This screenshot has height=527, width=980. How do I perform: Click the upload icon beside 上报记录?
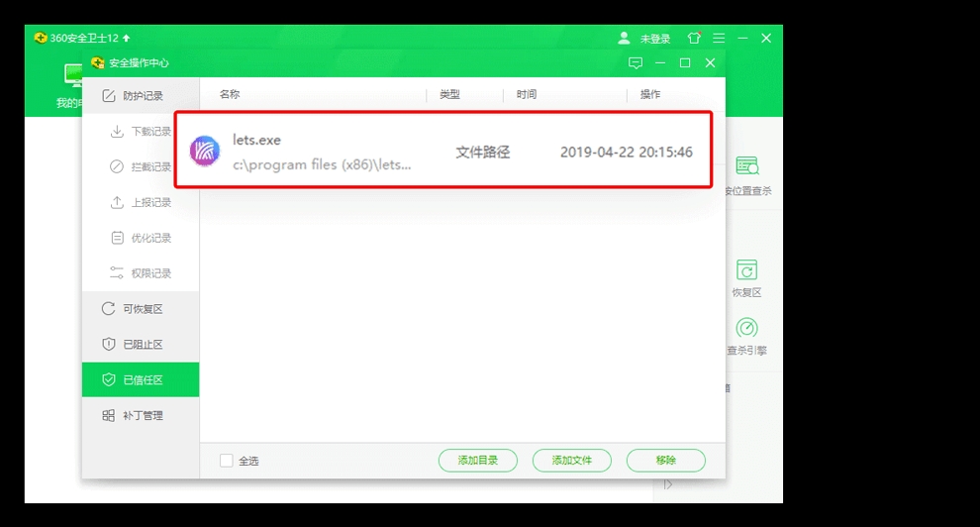click(x=117, y=202)
